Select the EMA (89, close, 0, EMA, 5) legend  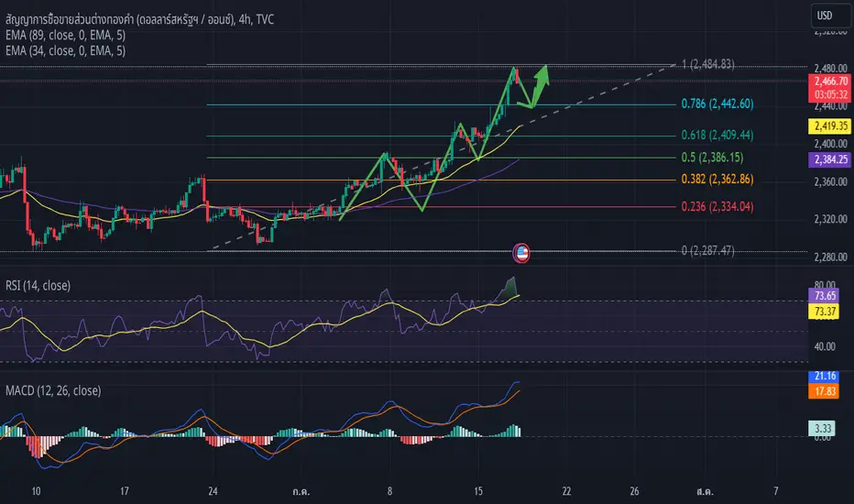click(65, 36)
